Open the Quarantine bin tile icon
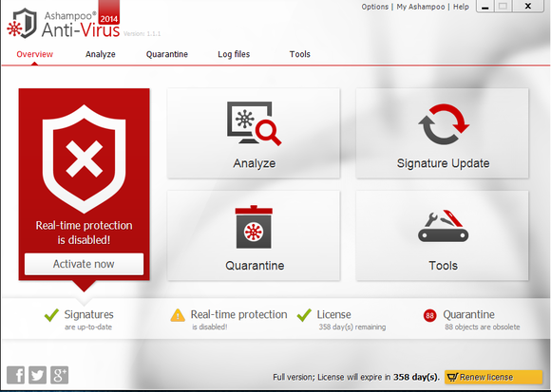 (x=254, y=227)
